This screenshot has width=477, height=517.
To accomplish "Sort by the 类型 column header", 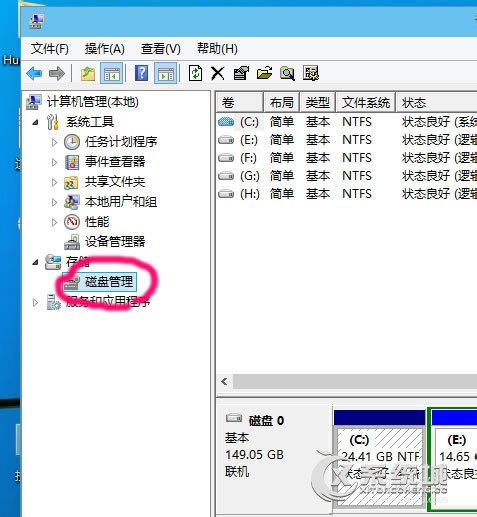I will 318,102.
